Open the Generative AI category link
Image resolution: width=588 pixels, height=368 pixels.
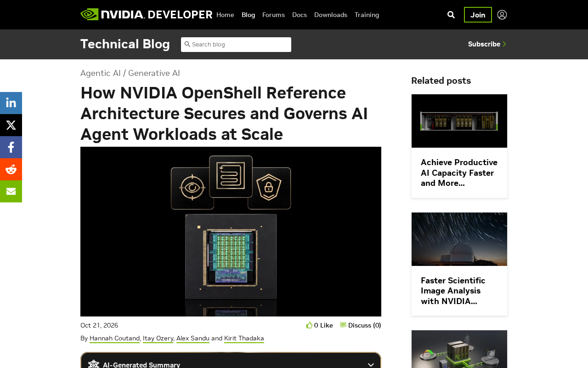click(x=154, y=73)
